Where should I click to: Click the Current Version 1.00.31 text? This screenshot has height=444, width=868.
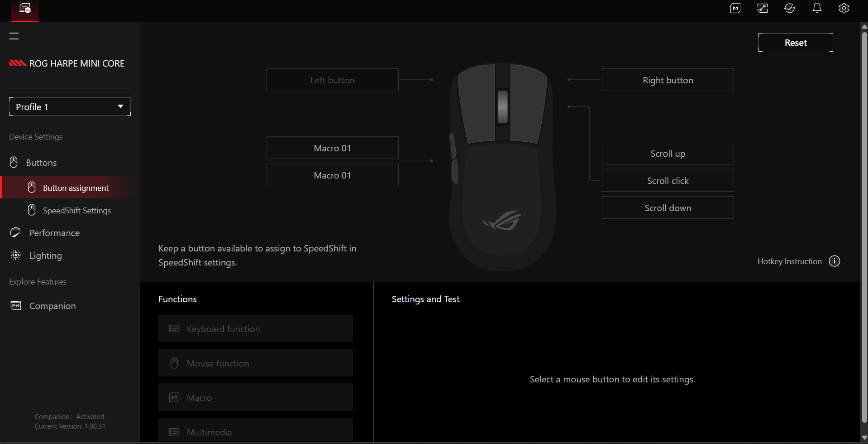tap(70, 426)
